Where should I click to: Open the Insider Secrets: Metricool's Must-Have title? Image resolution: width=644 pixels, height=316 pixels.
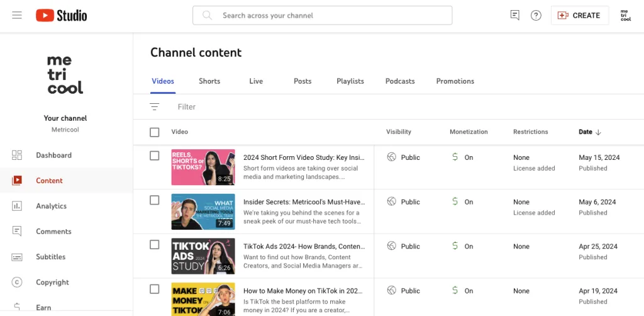304,202
